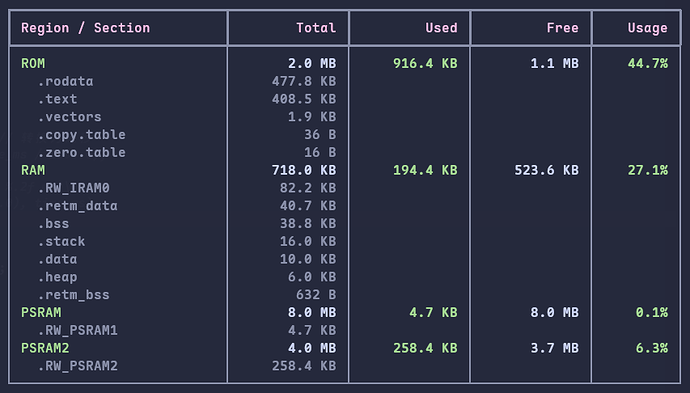Click PSRAM usage 0.1%
Screen dimensions: 690x393
point(651,312)
